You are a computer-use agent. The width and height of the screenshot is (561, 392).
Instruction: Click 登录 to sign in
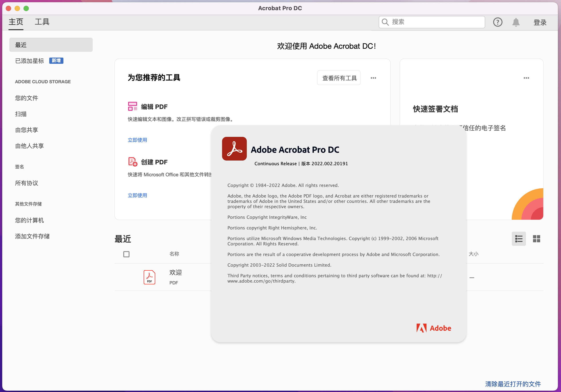tap(540, 22)
